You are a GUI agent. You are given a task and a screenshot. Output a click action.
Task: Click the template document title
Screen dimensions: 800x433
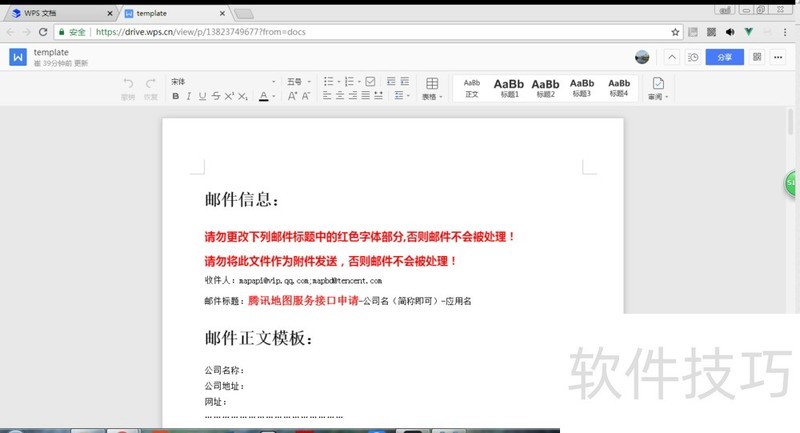[x=51, y=52]
